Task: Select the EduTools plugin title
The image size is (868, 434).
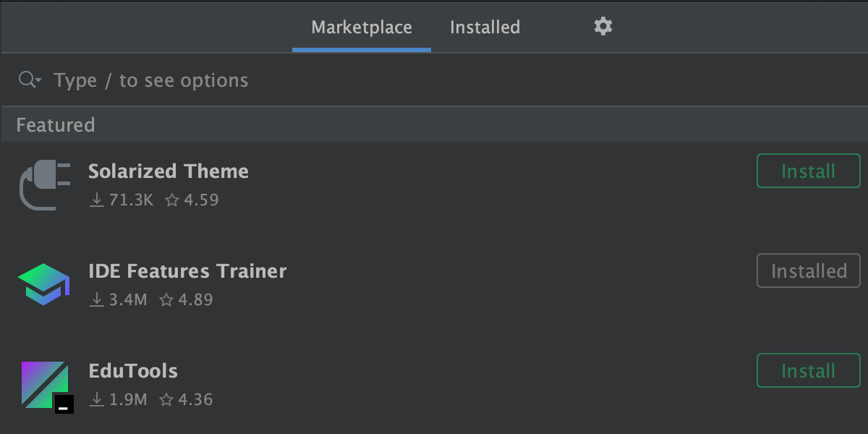Action: [133, 371]
